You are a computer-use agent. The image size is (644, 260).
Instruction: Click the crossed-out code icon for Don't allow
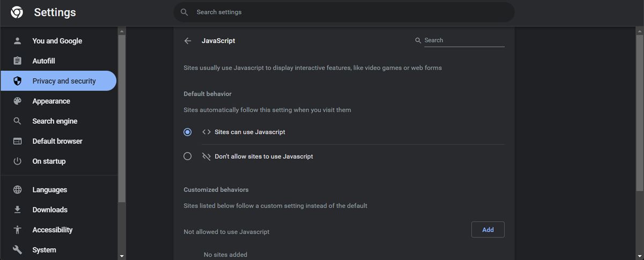pos(206,157)
